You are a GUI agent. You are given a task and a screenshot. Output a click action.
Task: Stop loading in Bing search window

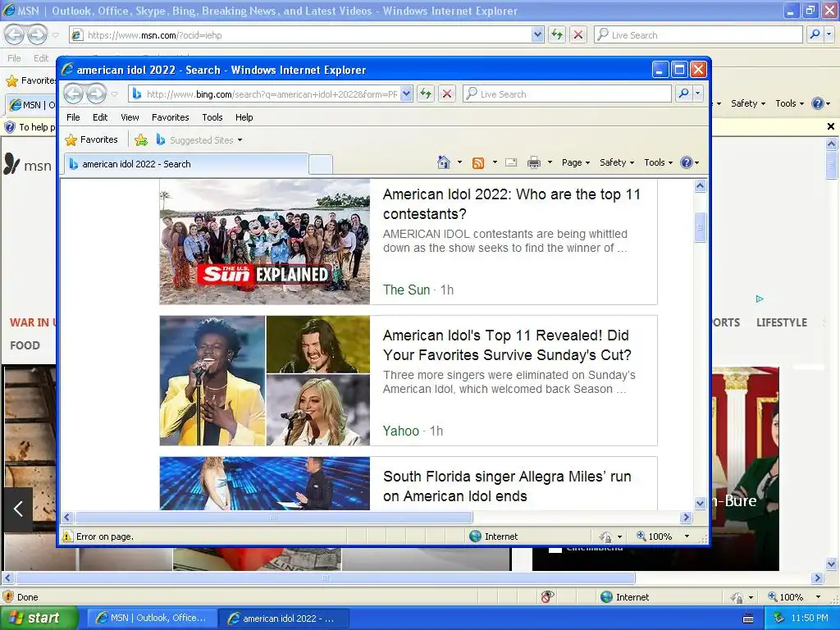[x=447, y=94]
